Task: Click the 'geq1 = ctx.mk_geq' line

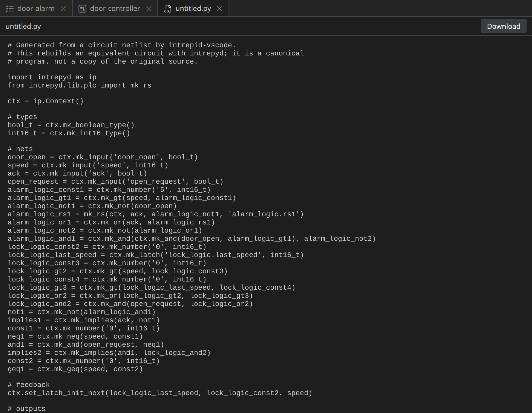Action: 75,369
